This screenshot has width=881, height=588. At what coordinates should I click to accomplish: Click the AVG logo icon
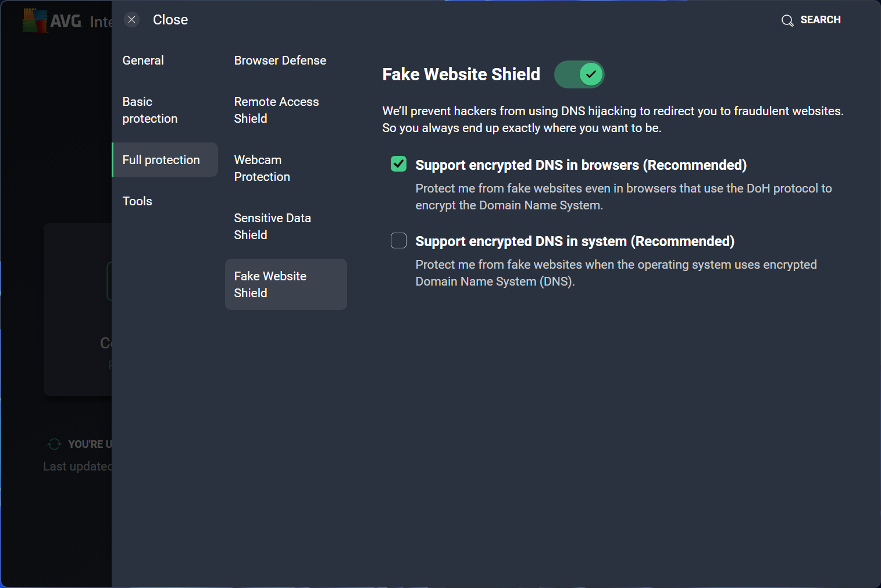[35, 21]
